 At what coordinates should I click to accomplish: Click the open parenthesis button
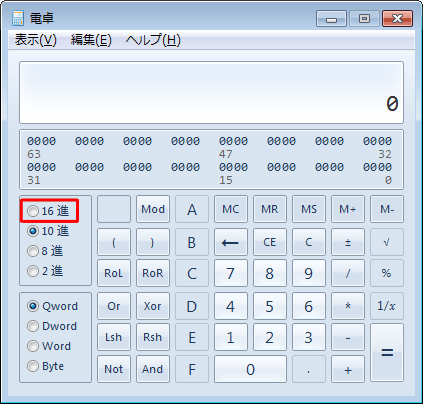pos(114,242)
